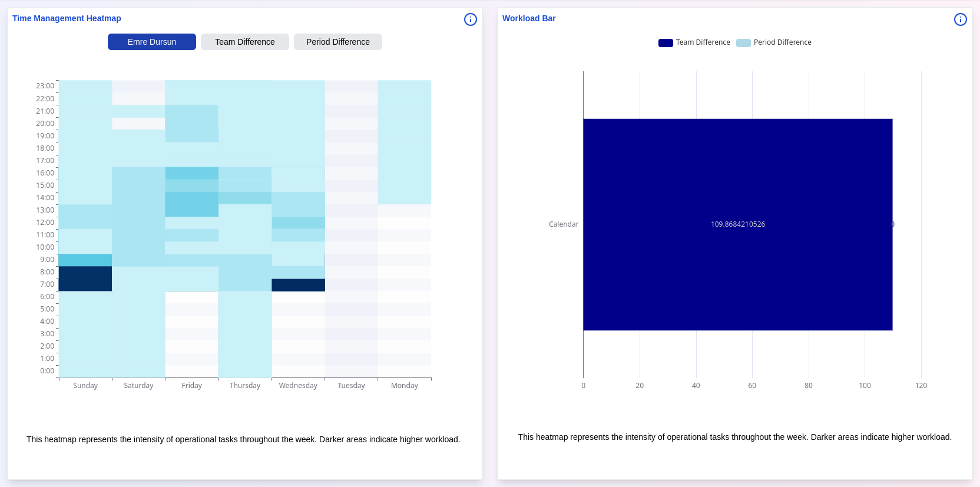Image resolution: width=980 pixels, height=487 pixels.
Task: Select the Friday 16:00 heatmap cell
Action: [x=191, y=173]
